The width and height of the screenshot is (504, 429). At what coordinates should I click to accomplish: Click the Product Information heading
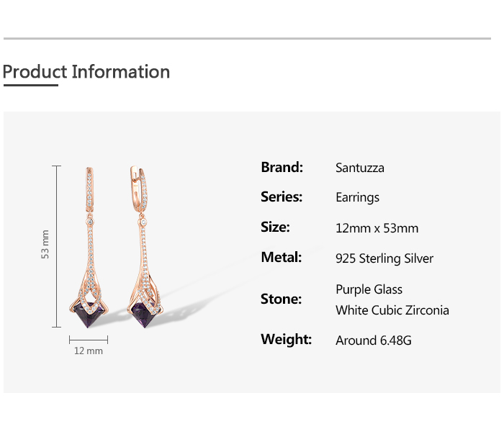point(86,72)
